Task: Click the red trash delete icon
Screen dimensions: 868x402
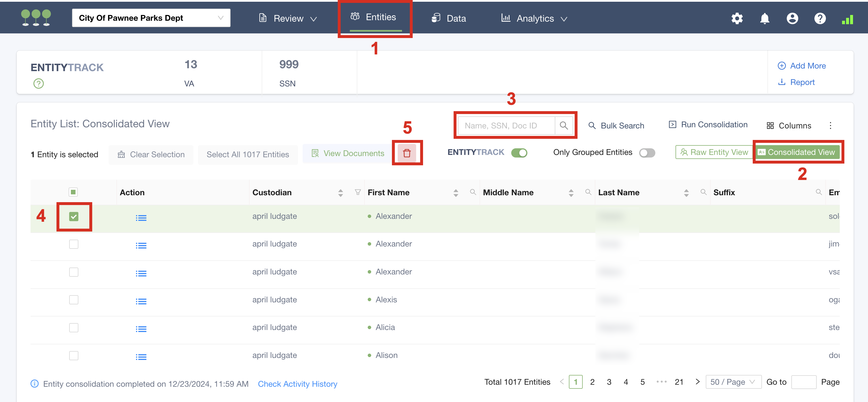Action: (407, 153)
